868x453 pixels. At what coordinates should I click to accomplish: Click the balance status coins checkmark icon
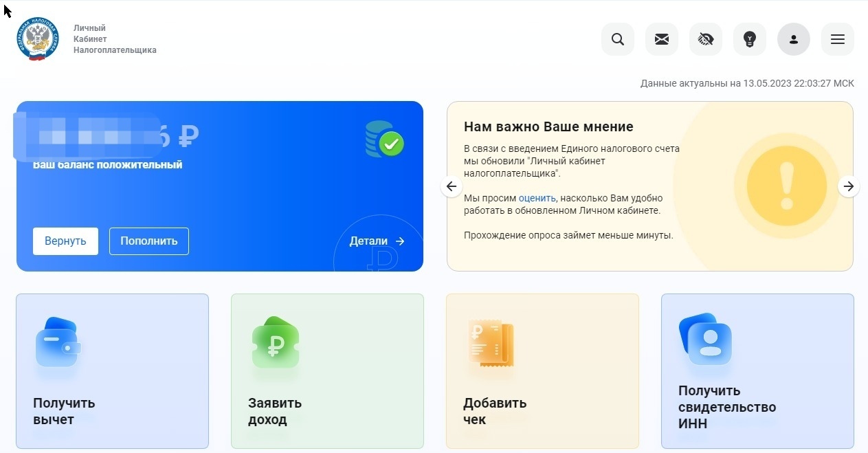(x=384, y=139)
